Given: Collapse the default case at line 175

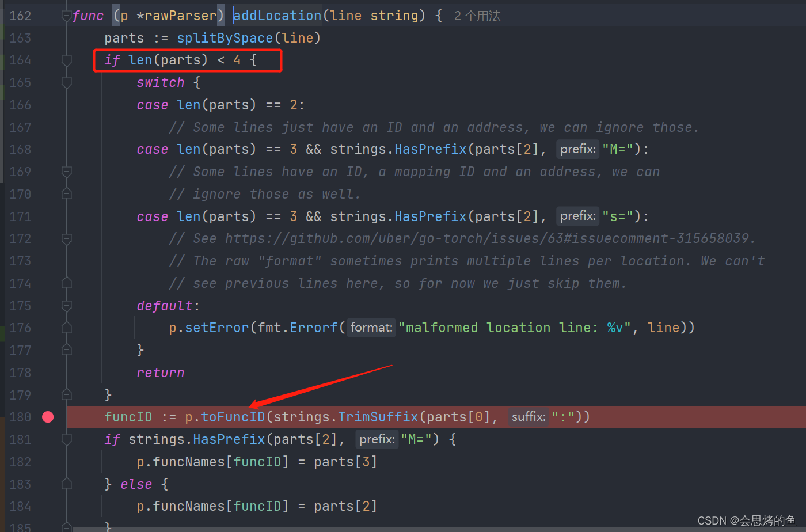Looking at the screenshot, I should (66, 306).
